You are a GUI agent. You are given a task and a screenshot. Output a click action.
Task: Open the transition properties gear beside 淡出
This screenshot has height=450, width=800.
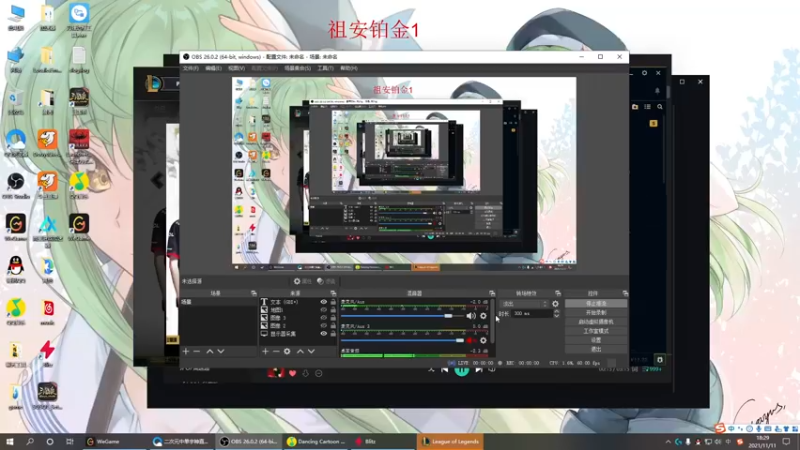point(556,304)
